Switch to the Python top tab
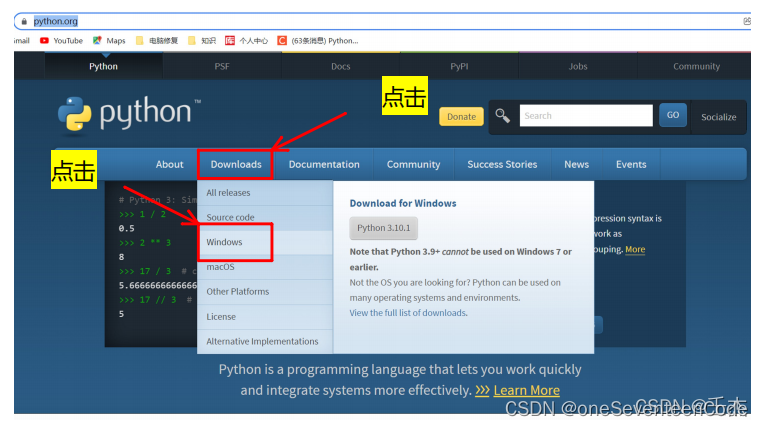This screenshot has height=426, width=763. tap(103, 66)
